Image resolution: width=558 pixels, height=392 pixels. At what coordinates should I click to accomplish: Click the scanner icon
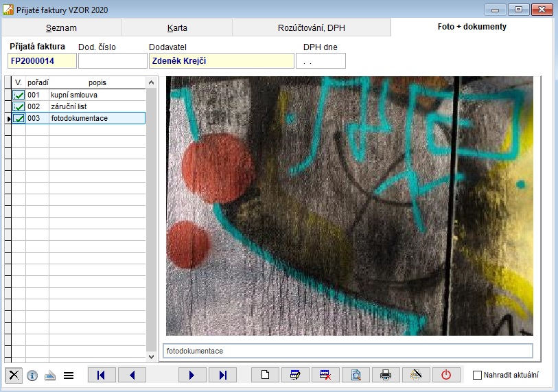click(50, 376)
